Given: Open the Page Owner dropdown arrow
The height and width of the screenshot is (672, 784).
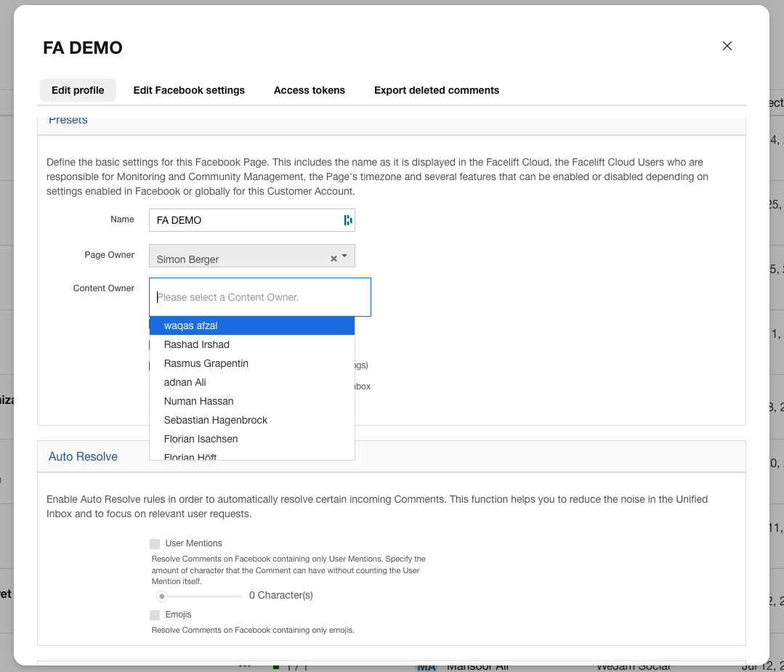Looking at the screenshot, I should (x=344, y=256).
